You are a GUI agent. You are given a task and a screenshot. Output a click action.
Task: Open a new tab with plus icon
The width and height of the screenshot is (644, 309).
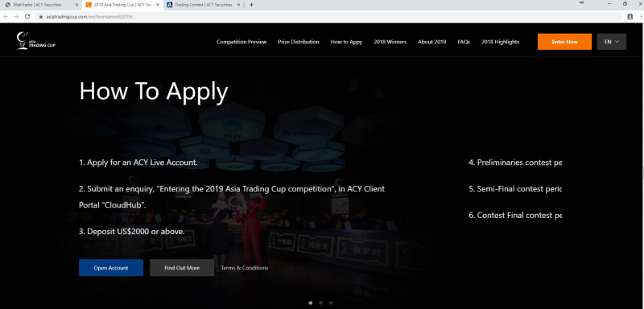(251, 5)
